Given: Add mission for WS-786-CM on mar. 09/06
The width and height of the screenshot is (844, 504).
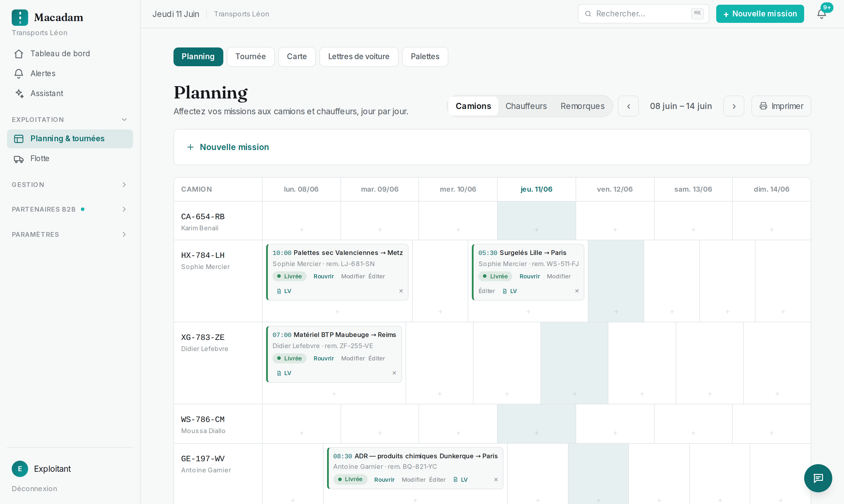Looking at the screenshot, I should click(x=380, y=433).
